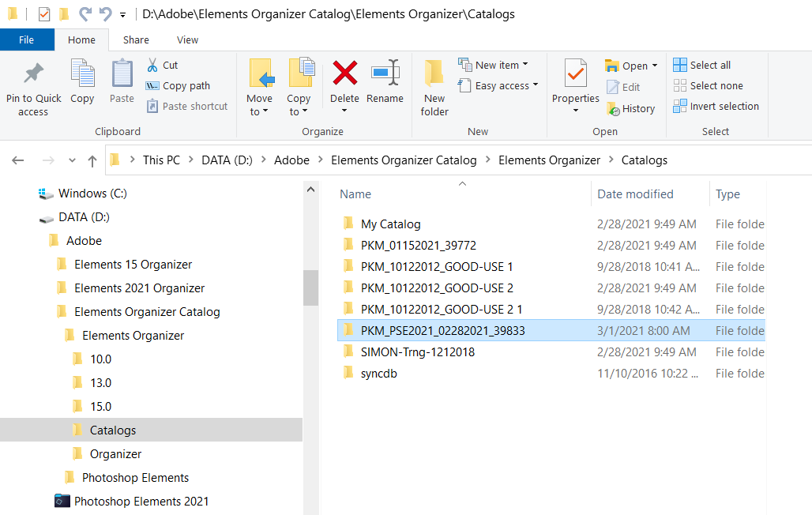Switch to the View ribbon tab
812x515 pixels.
coord(187,39)
